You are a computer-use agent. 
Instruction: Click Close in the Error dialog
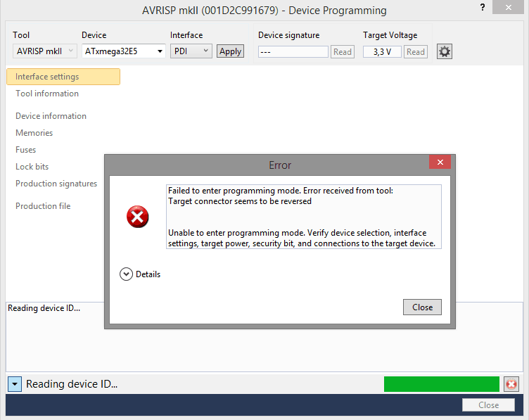(422, 307)
